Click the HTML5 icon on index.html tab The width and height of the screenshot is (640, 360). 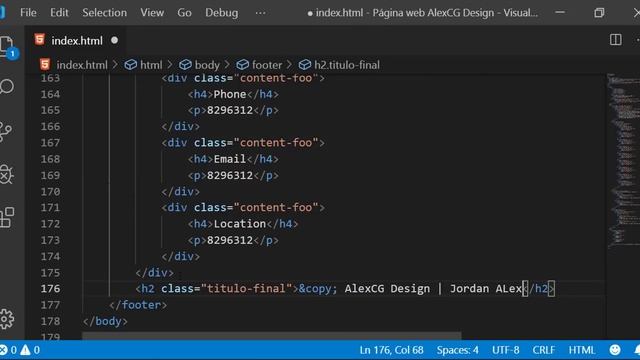point(40,40)
